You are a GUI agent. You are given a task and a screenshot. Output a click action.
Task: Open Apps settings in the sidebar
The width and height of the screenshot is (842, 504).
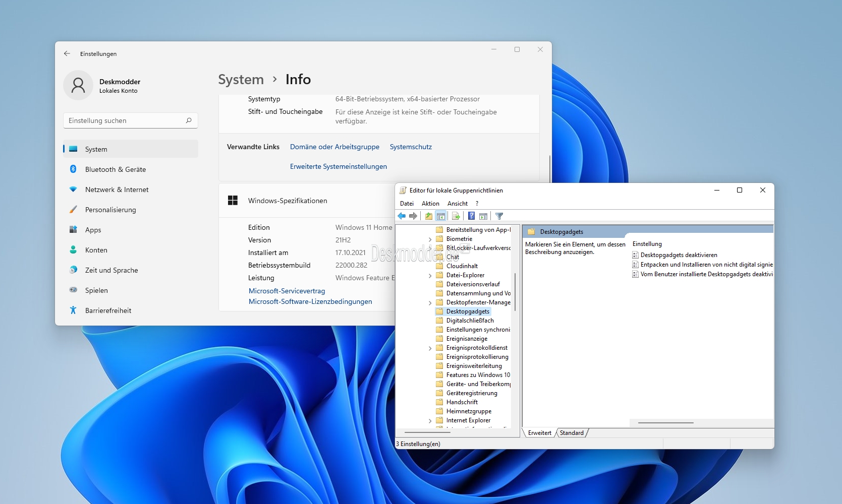pyautogui.click(x=131, y=230)
